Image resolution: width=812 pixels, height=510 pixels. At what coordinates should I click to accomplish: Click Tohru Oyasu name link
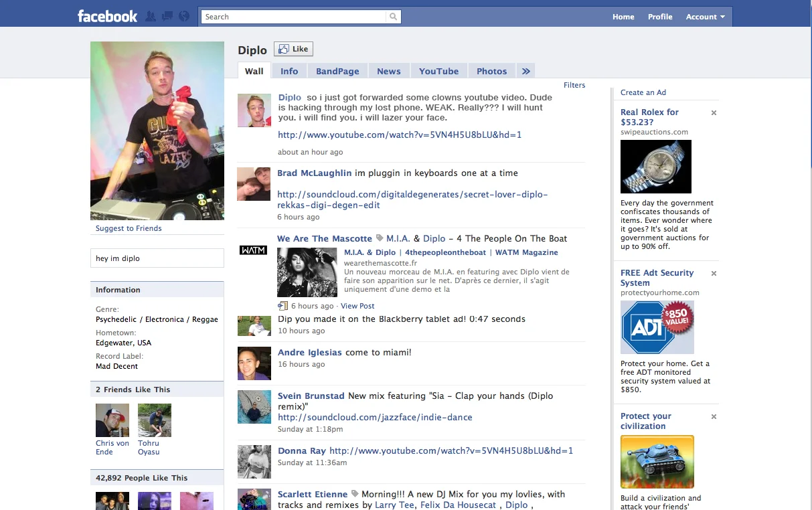point(149,447)
